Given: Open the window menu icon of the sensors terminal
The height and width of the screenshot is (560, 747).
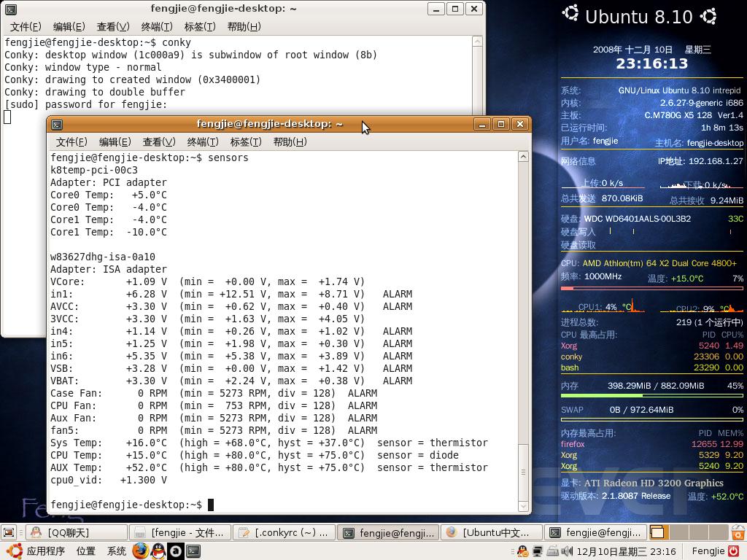Looking at the screenshot, I should pos(57,125).
